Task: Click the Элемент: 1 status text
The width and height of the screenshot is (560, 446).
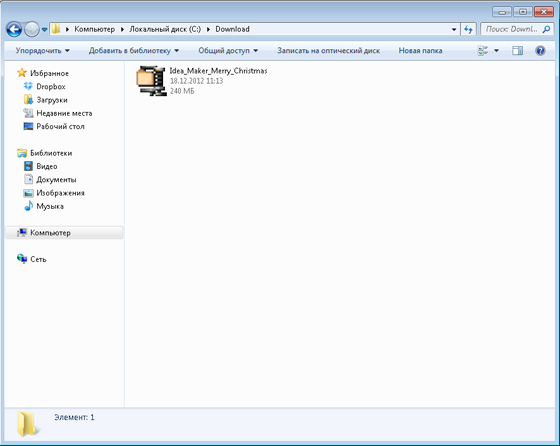Action: 74,417
